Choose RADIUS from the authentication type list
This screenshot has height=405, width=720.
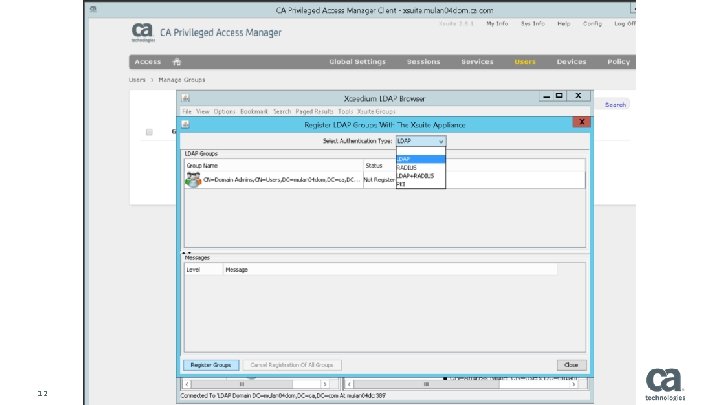(x=421, y=168)
